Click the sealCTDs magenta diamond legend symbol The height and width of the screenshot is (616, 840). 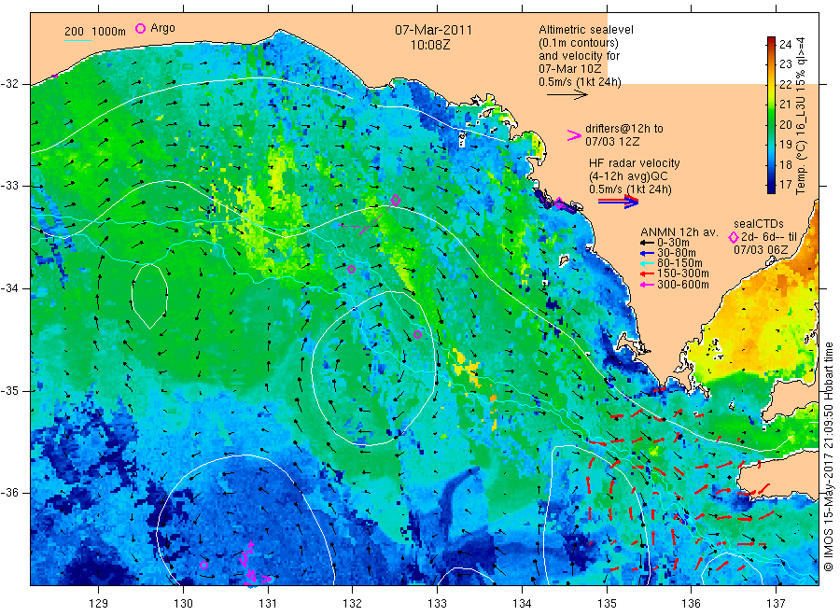tap(734, 237)
